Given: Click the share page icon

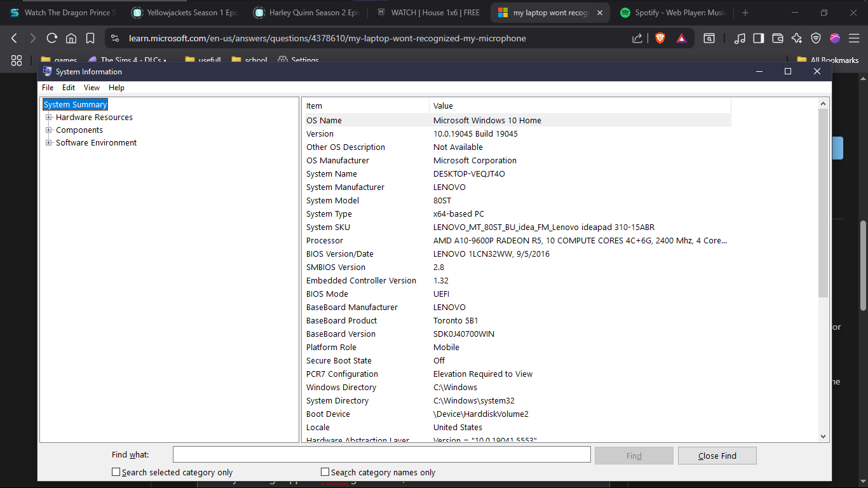Looking at the screenshot, I should click(637, 38).
